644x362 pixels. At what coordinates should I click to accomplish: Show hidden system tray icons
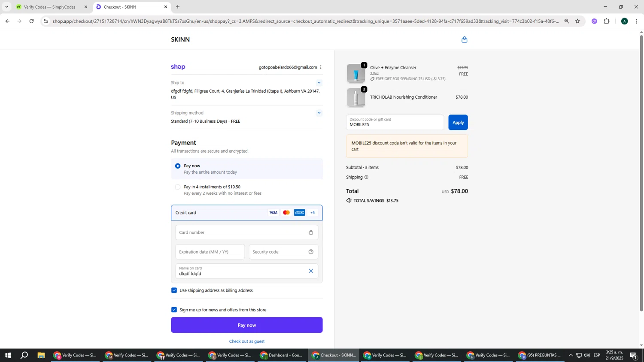pos(571,355)
